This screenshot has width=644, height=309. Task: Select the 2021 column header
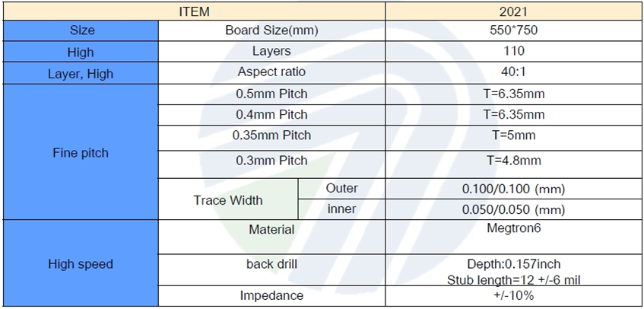514,11
